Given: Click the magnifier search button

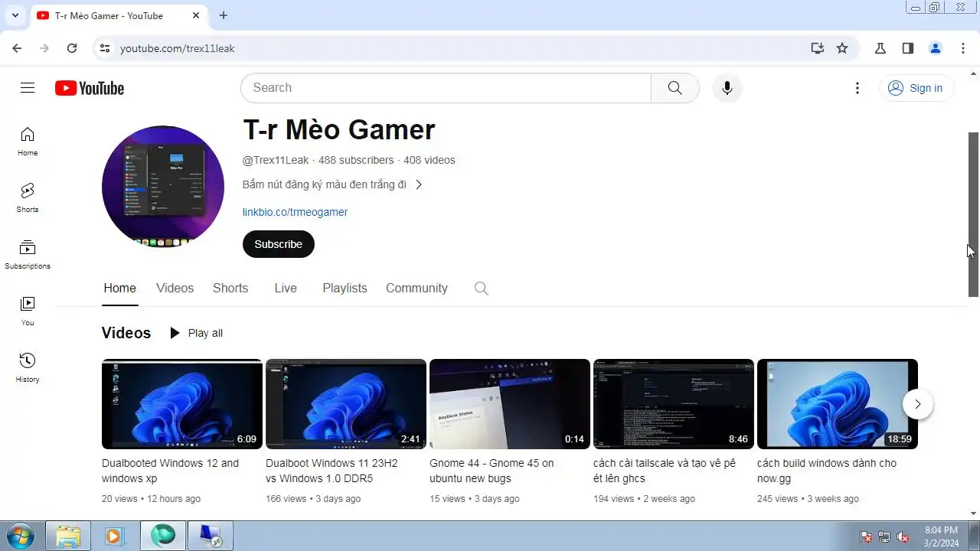Looking at the screenshot, I should click(675, 88).
